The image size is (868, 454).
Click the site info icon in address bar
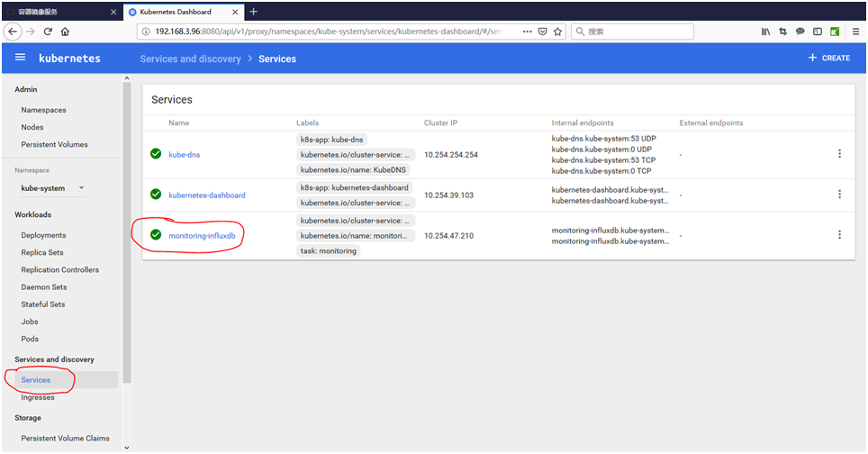[x=146, y=32]
